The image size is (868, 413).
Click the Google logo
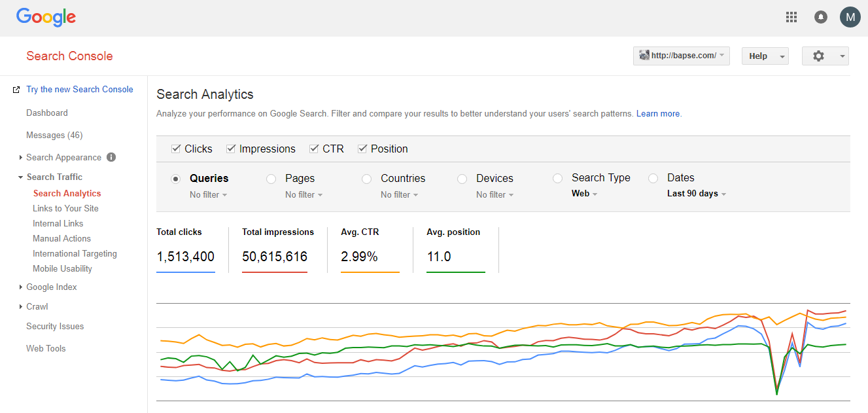46,18
